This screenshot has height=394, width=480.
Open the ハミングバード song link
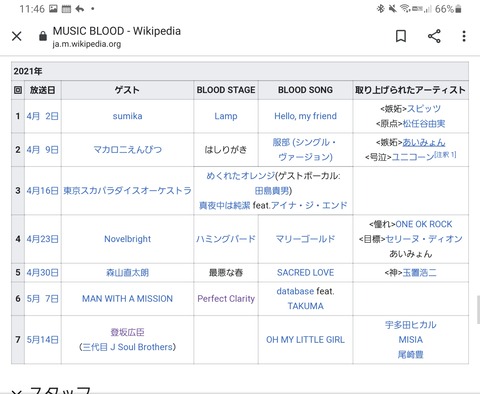[226, 239]
